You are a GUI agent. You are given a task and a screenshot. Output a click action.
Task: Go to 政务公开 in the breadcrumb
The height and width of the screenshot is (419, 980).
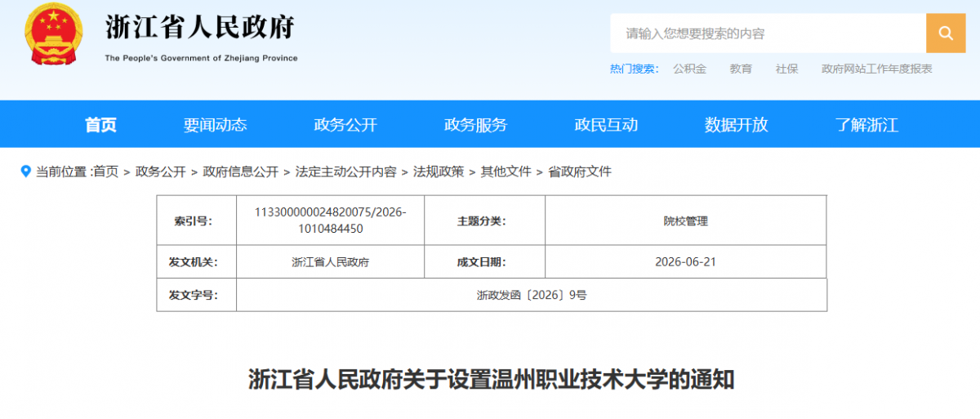click(161, 172)
